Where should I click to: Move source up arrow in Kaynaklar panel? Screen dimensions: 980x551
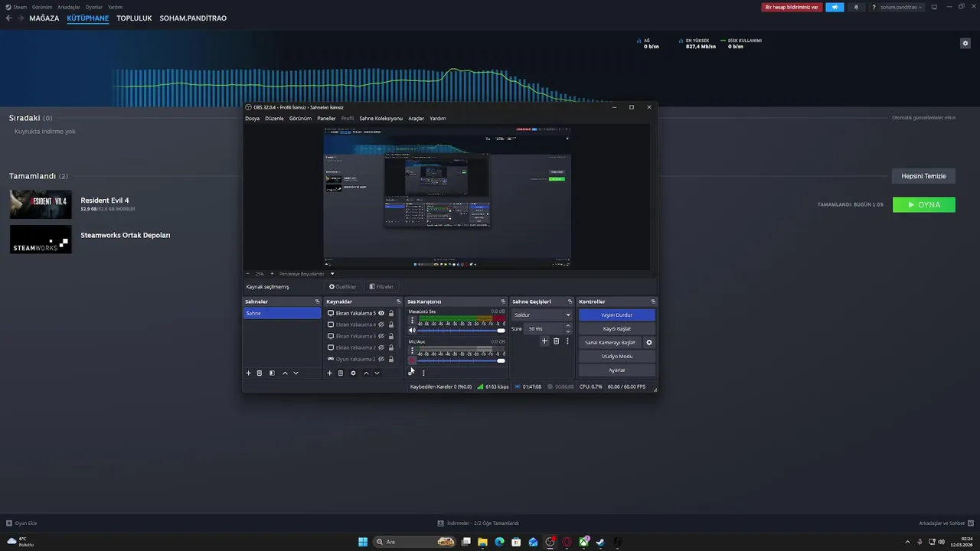point(366,373)
